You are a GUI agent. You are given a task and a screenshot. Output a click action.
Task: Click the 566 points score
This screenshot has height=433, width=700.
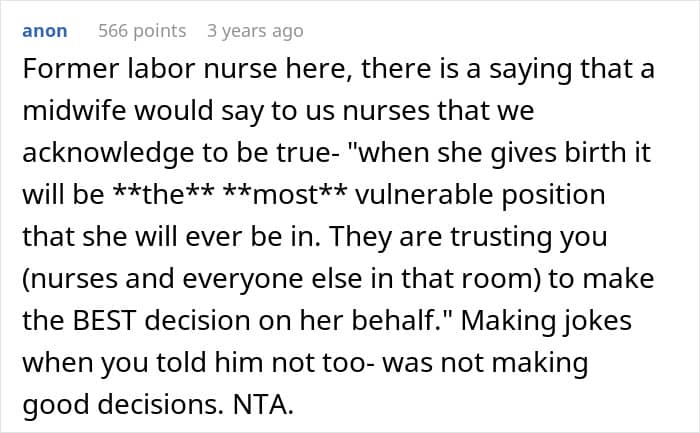142,31
